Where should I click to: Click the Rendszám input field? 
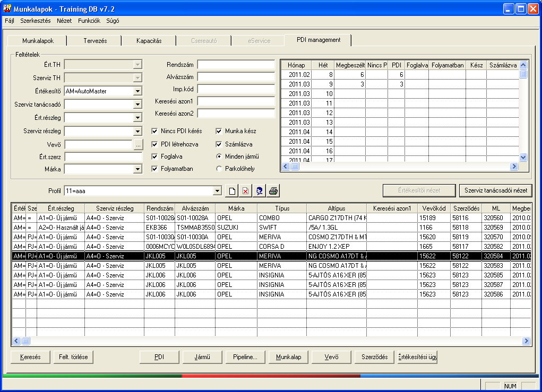(x=236, y=65)
